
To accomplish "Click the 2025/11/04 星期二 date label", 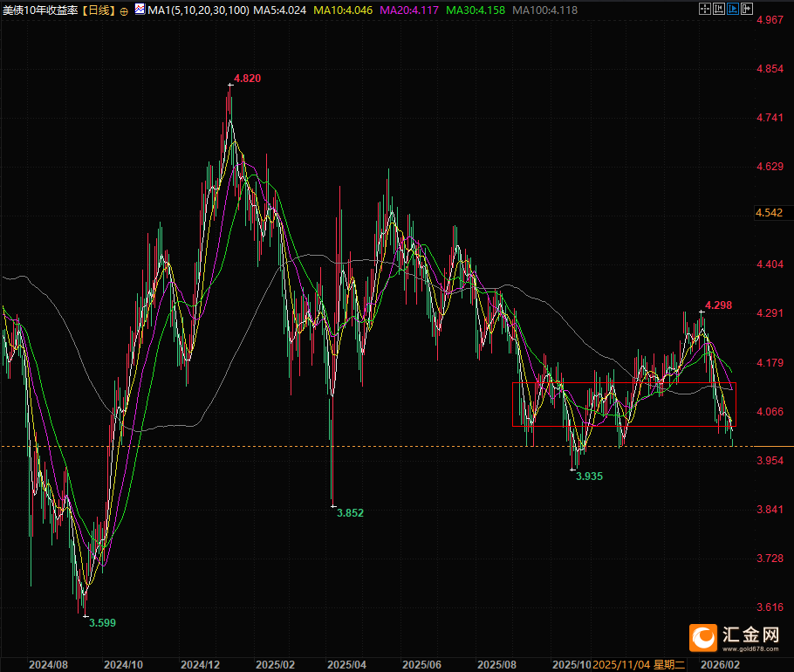I will [639, 664].
